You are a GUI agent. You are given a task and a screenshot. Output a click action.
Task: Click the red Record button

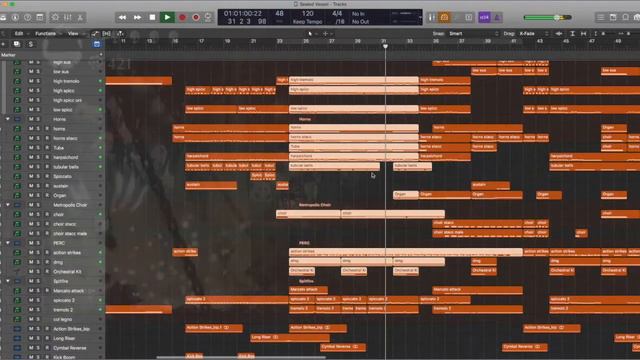click(182, 17)
